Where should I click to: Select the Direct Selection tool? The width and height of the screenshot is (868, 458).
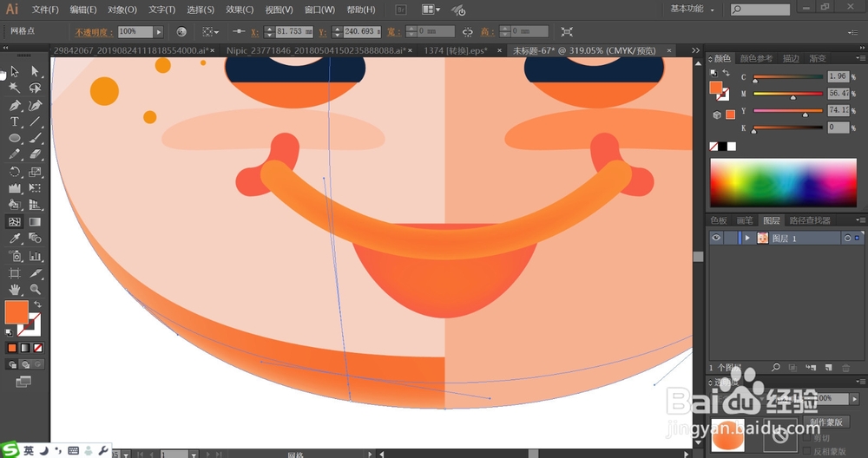tap(35, 71)
